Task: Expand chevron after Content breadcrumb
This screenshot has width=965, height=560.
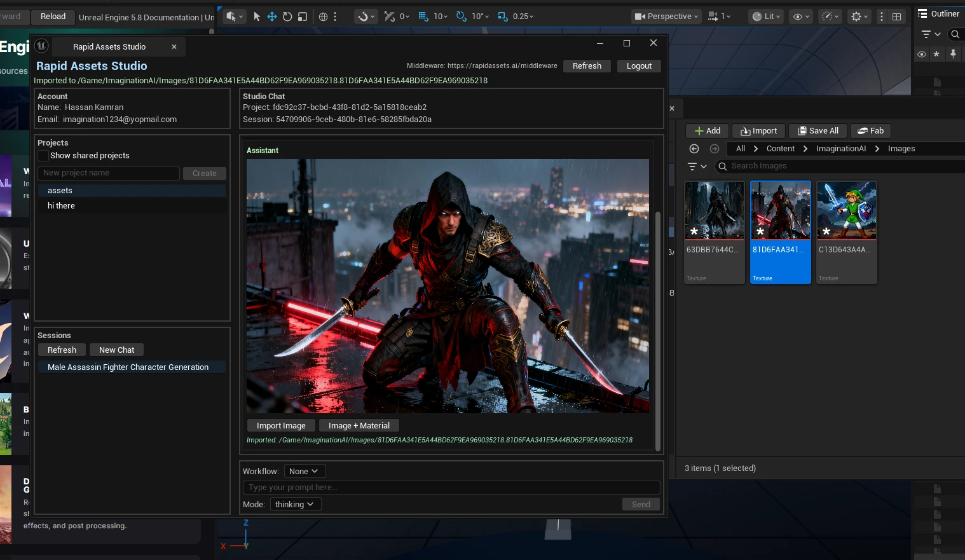Action: pos(805,148)
